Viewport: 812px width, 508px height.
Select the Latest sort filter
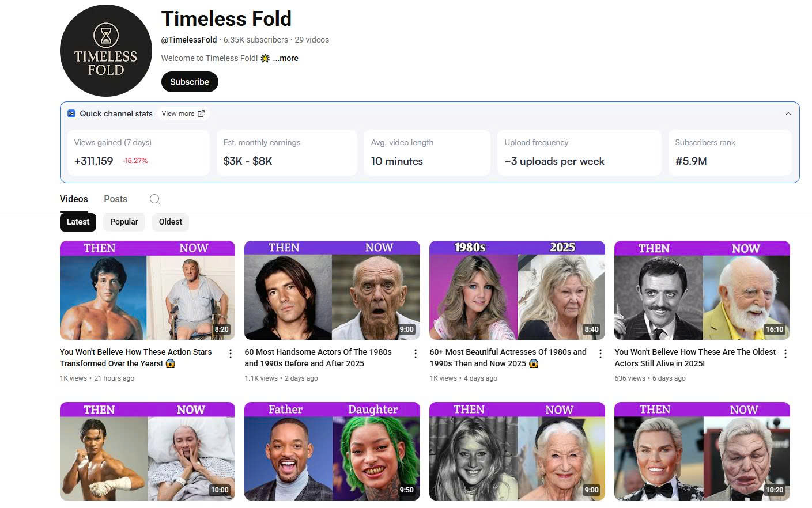click(x=78, y=222)
